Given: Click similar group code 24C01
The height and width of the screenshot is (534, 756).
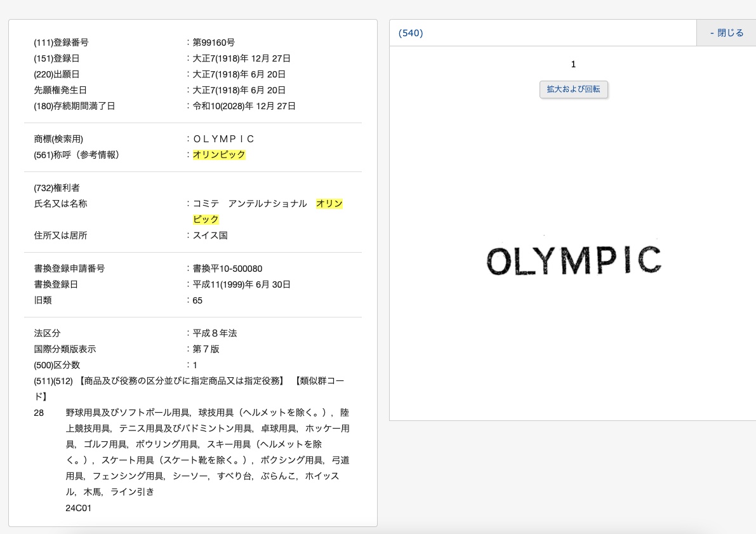Looking at the screenshot, I should [78, 508].
